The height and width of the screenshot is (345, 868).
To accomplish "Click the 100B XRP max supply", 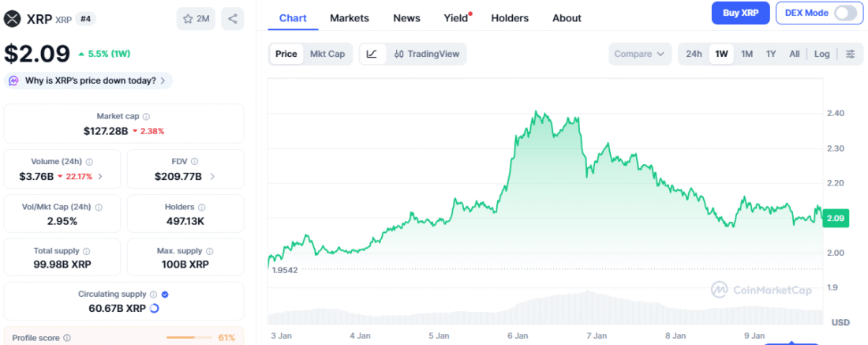I will (185, 264).
